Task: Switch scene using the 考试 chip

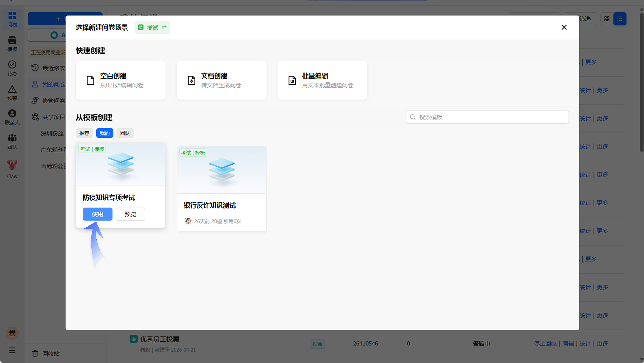Action: pyautogui.click(x=152, y=27)
